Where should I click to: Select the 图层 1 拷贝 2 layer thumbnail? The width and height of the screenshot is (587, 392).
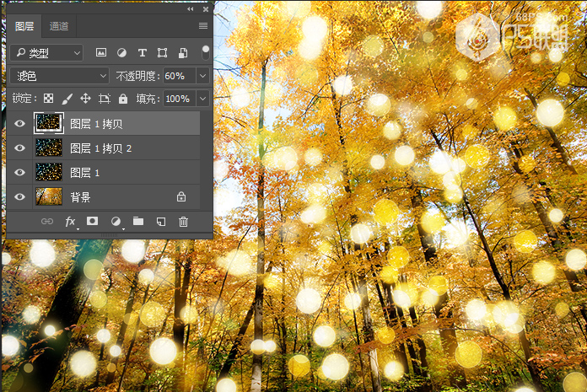[49, 148]
